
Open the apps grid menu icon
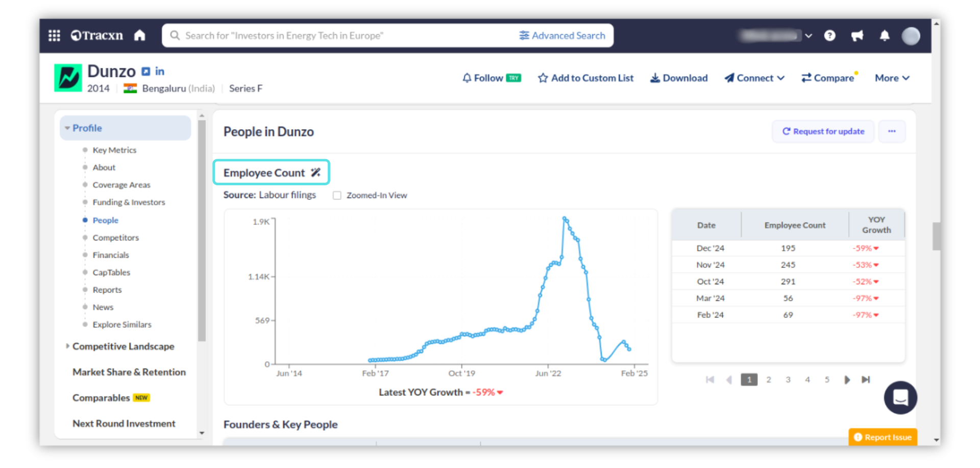point(54,35)
